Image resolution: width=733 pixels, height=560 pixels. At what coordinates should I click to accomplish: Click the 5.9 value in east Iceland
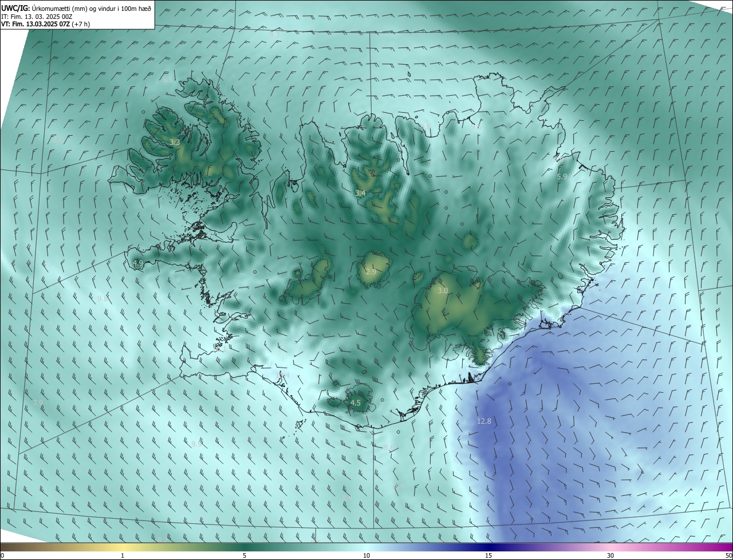[562, 177]
